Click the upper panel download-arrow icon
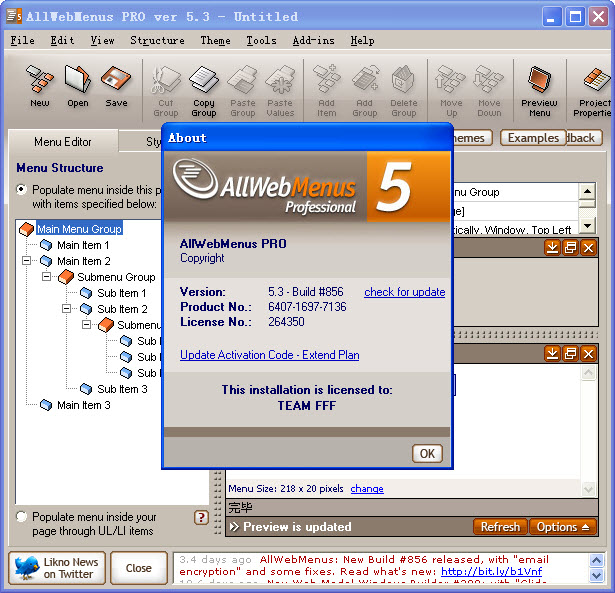 tap(552, 248)
